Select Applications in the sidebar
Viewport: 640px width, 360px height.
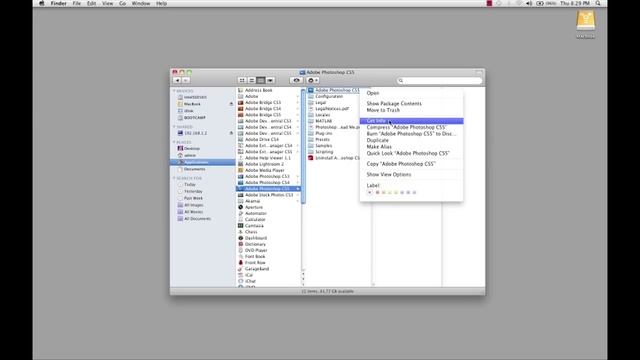(203, 162)
